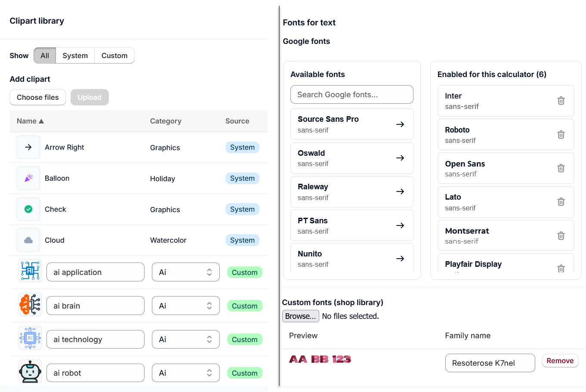
Task: Select Inter in enabled fonts list
Action: point(506,101)
